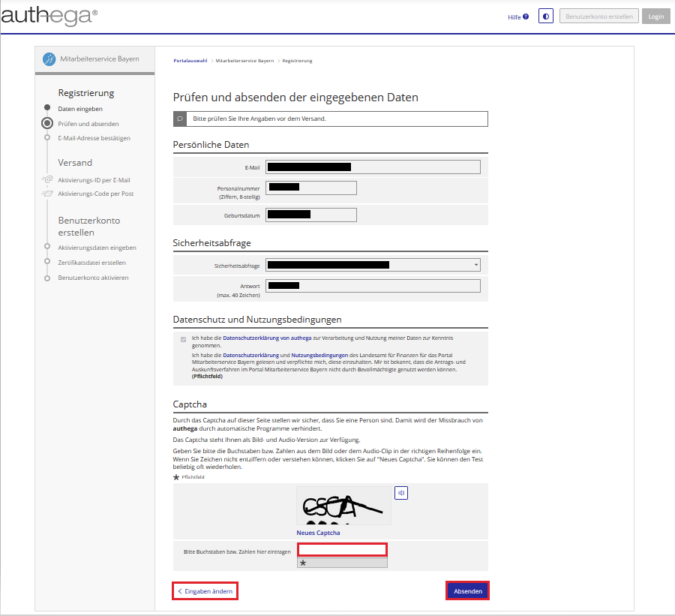This screenshot has width=675, height=616.
Task: Select the 'Daten eingeben' registration step
Action: tap(80, 109)
